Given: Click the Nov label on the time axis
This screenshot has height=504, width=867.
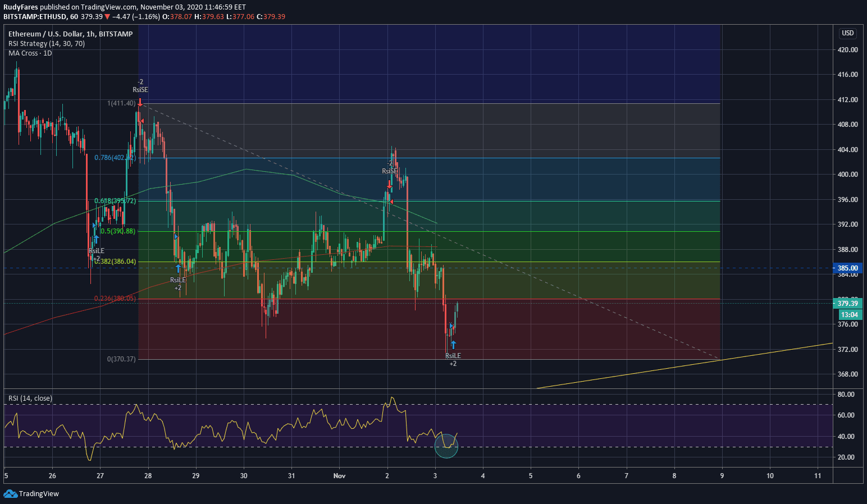Looking at the screenshot, I should [339, 476].
